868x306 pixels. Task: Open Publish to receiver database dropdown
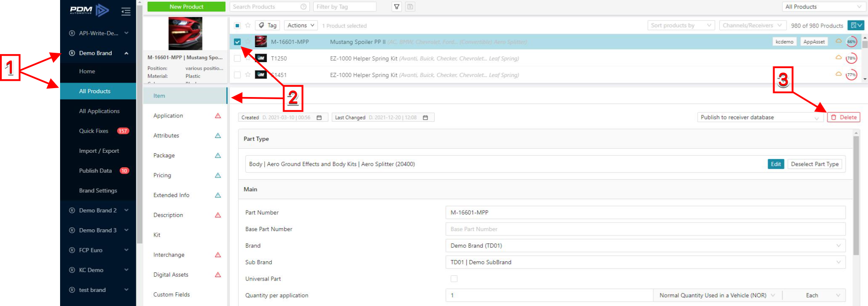tap(760, 117)
